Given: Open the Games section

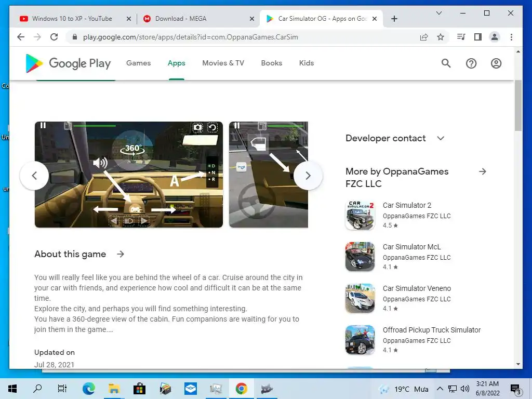Looking at the screenshot, I should click(x=138, y=63).
